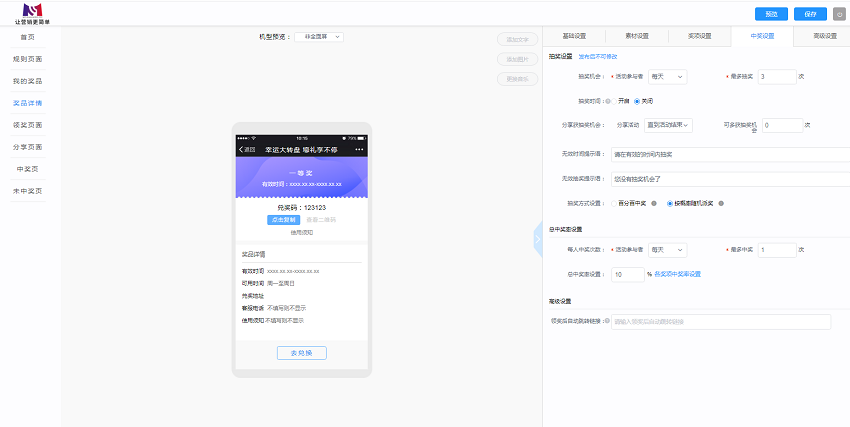Image resolution: width=850 pixels, height=427 pixels.
Task: Tap the three-dot menu in phone preview
Action: [x=359, y=150]
